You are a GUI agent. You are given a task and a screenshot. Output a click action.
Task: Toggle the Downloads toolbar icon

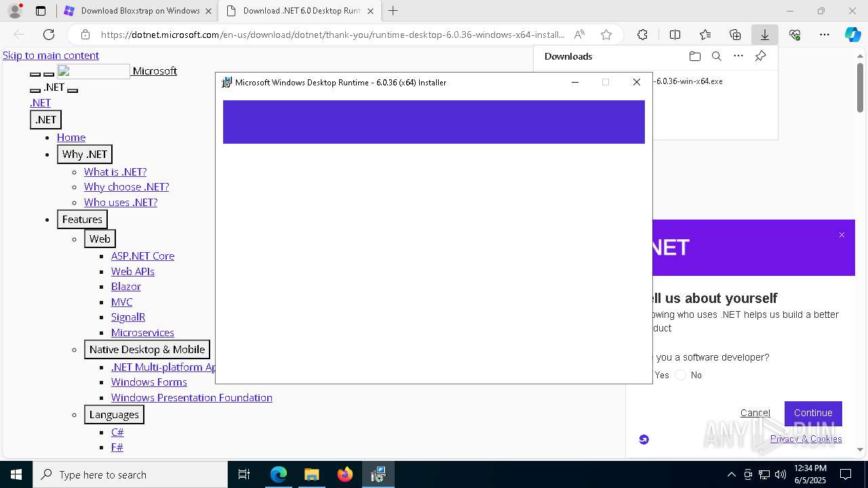[x=765, y=35]
